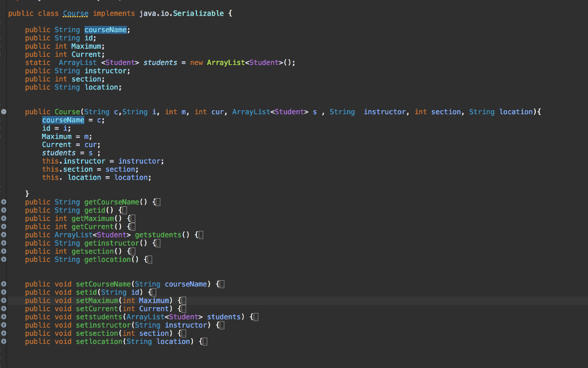Click the folded-body box after getinstructor()
The height and width of the screenshot is (368, 588).
coord(158,243)
